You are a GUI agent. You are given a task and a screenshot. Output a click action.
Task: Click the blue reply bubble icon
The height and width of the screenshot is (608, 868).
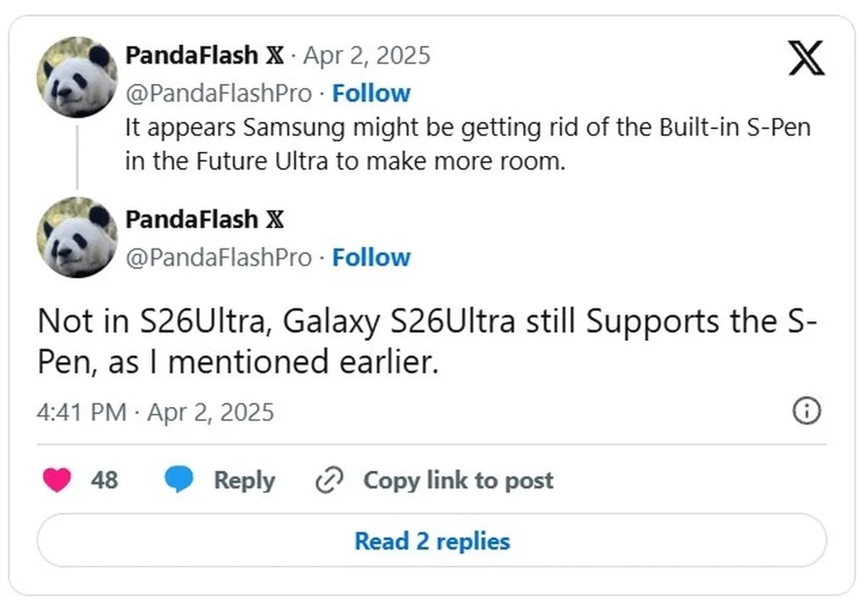(179, 480)
